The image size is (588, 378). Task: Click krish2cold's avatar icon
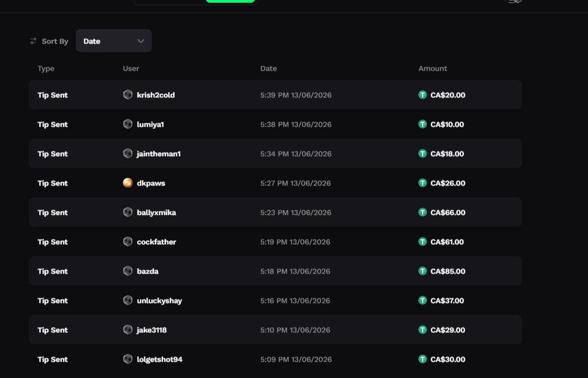(128, 95)
